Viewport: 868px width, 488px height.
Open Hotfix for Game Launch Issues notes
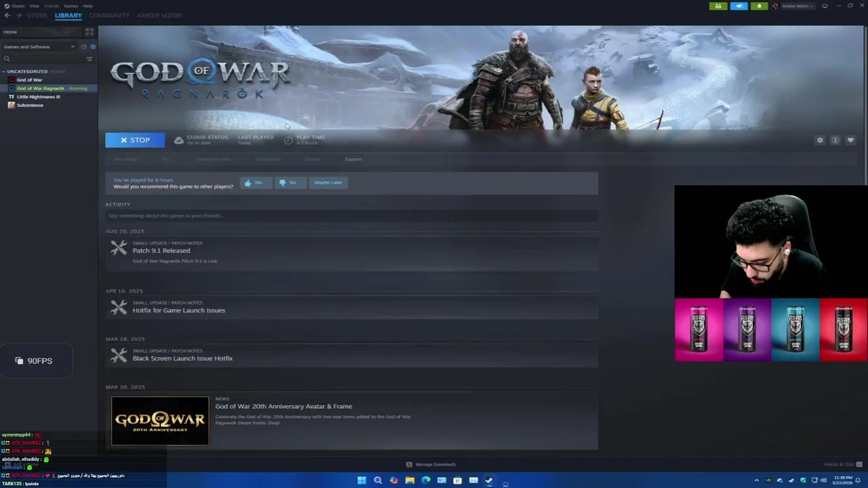pyautogui.click(x=178, y=310)
